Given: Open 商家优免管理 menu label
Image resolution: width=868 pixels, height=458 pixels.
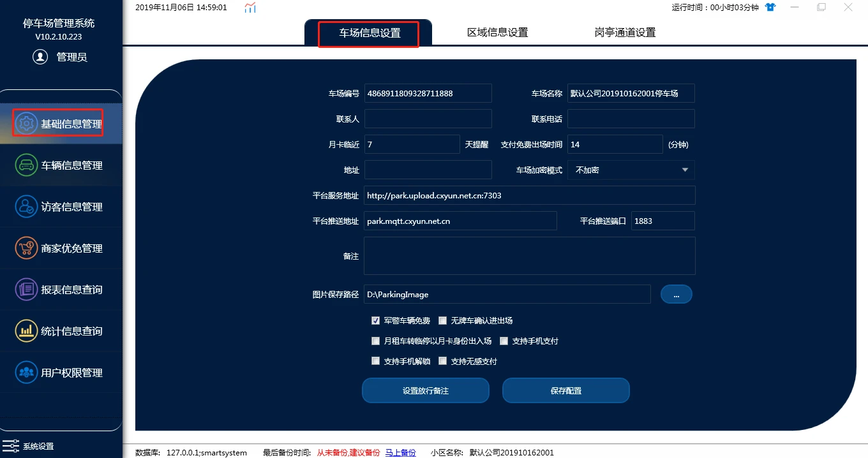Looking at the screenshot, I should click(x=71, y=248).
